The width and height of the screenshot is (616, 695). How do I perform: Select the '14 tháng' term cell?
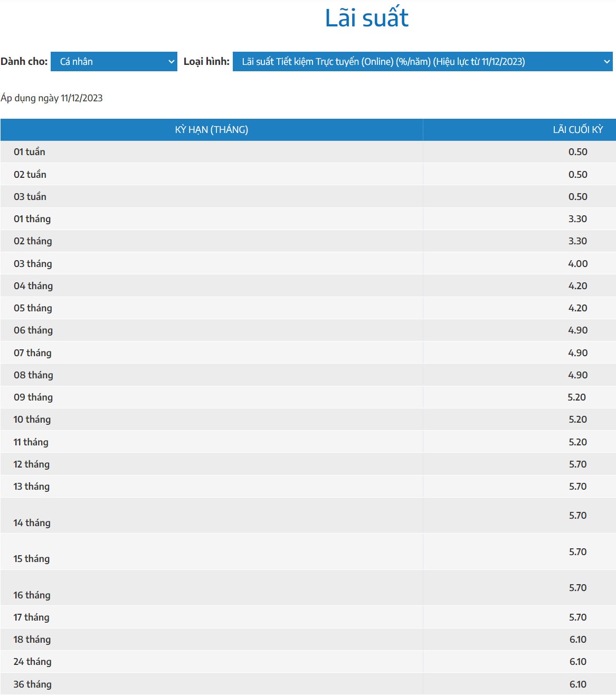(x=32, y=523)
